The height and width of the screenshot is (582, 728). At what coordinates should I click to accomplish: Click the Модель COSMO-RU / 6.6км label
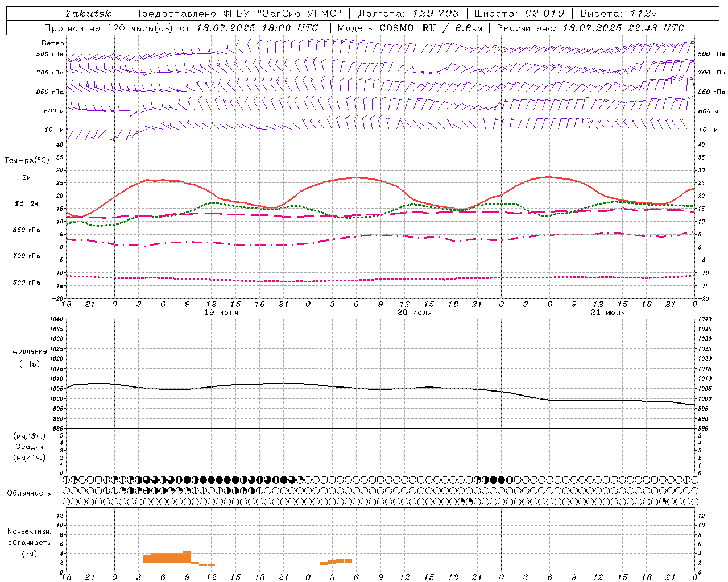410,28
